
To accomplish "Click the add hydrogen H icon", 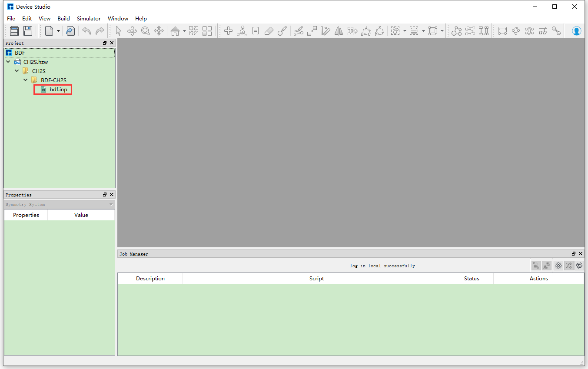I will point(256,31).
